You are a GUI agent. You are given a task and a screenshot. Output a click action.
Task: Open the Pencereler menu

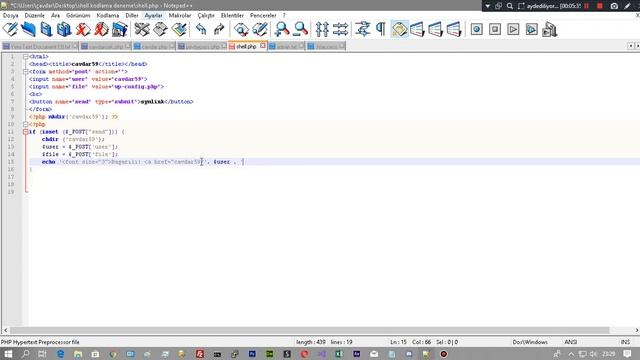pyautogui.click(x=263, y=16)
